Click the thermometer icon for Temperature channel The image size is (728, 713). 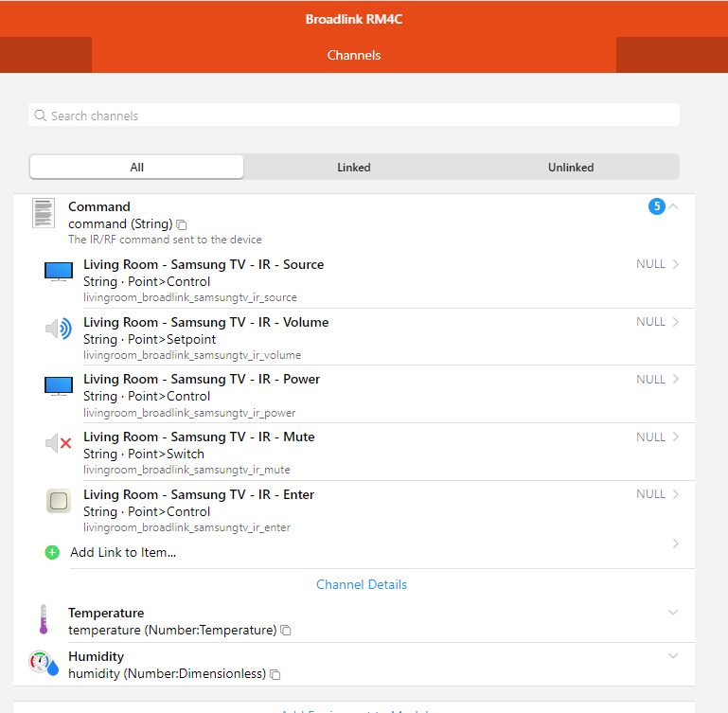[x=43, y=620]
